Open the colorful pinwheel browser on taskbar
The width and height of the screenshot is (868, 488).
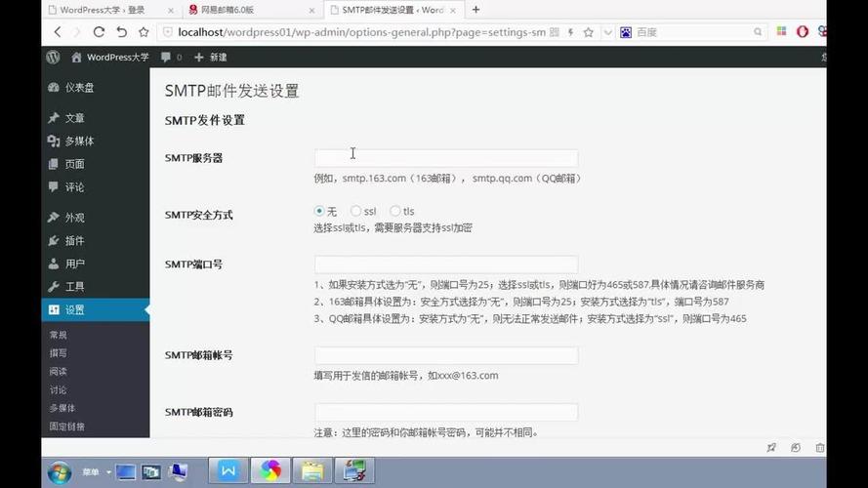point(270,470)
